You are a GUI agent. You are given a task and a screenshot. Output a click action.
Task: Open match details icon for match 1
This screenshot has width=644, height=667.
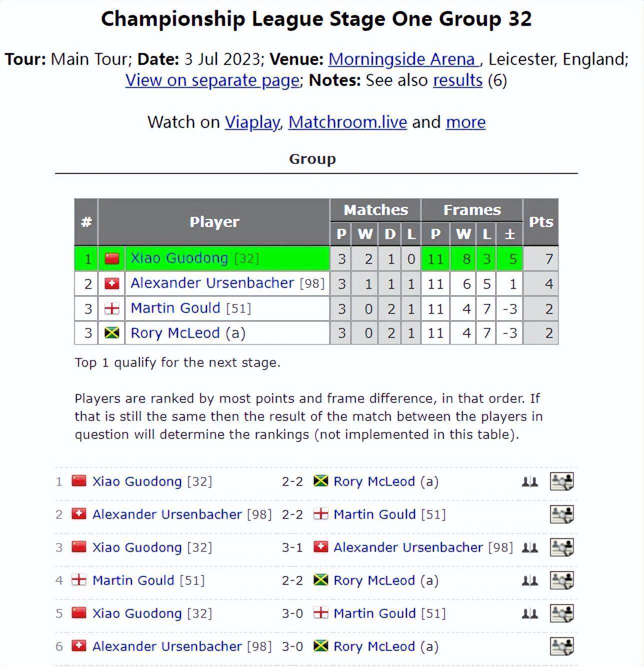click(561, 481)
